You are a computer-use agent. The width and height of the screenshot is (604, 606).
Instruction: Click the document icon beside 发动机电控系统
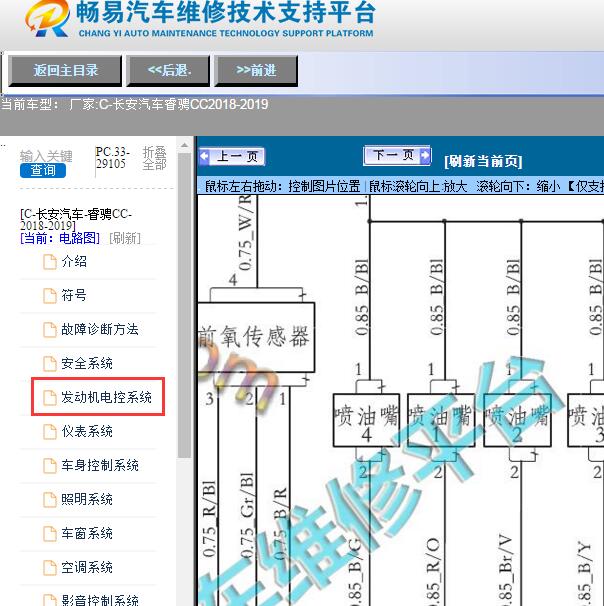49,398
